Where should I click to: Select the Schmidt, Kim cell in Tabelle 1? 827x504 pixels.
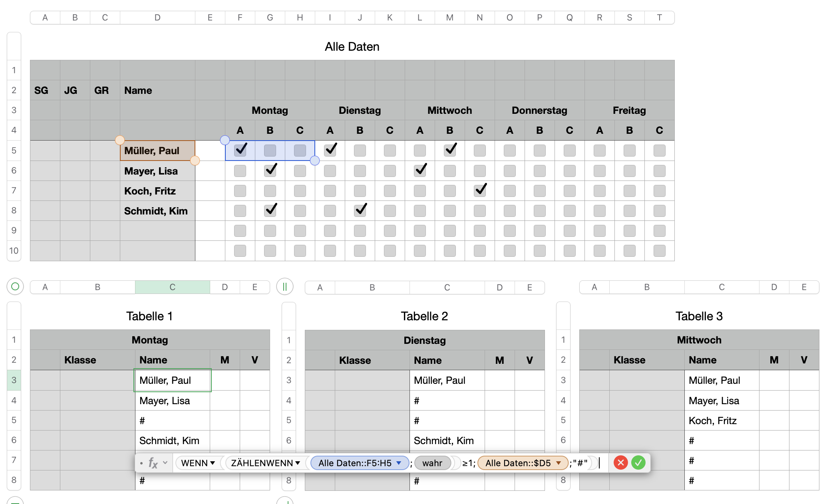172,441
